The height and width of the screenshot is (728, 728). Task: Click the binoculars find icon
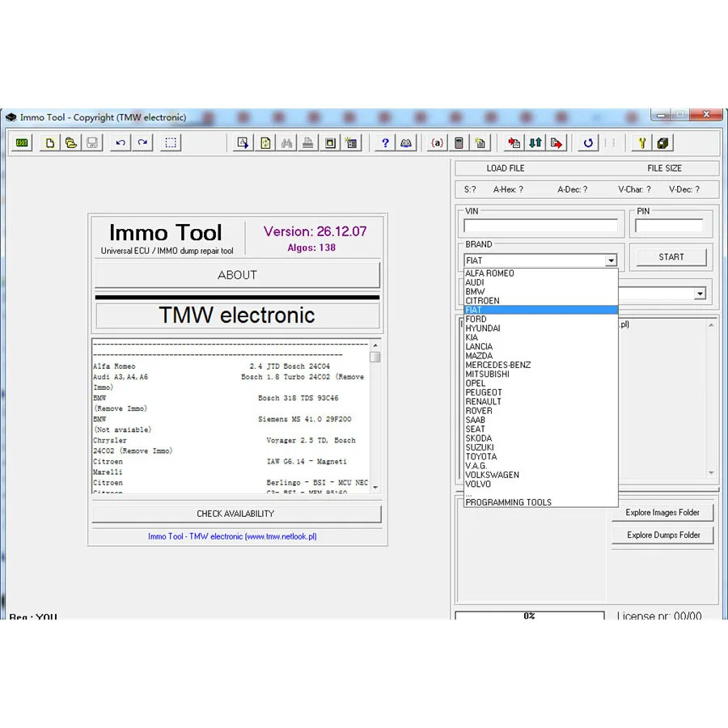pyautogui.click(x=286, y=142)
